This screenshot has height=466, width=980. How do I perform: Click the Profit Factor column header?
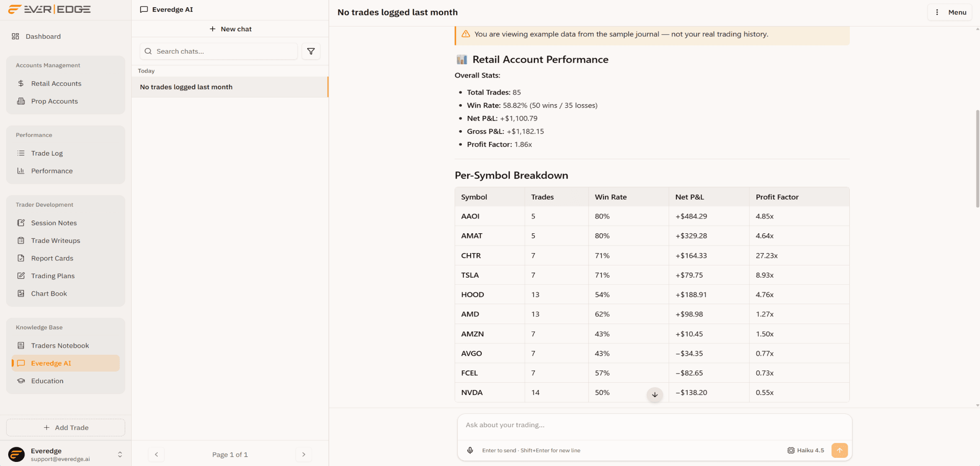click(x=777, y=197)
